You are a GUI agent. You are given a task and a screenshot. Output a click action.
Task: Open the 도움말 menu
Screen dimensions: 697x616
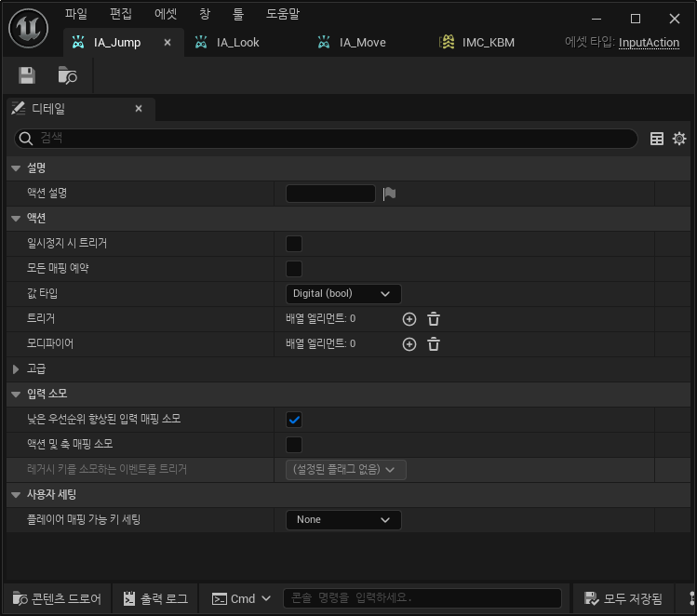[x=283, y=14]
